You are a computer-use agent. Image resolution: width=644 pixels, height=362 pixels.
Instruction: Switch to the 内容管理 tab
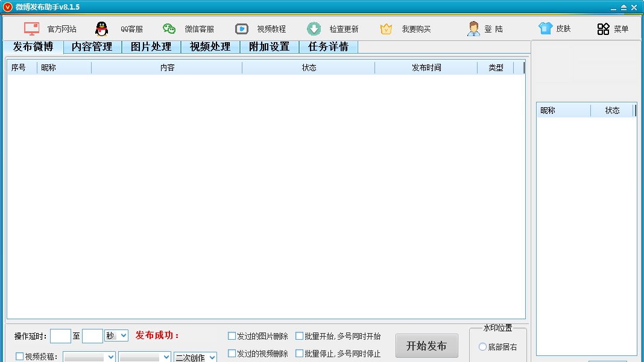[x=92, y=46]
